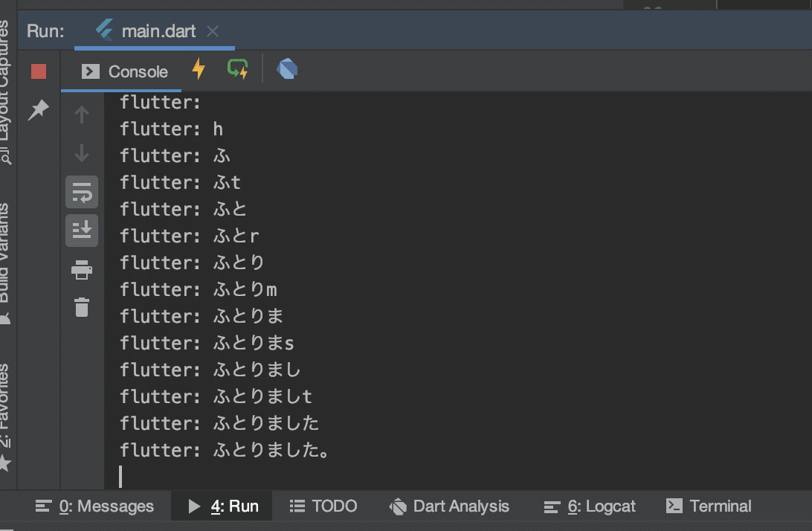Viewport: 812px width, 531px height.
Task: Click the console line 'flutter: ふとりました。'
Action: (x=225, y=450)
